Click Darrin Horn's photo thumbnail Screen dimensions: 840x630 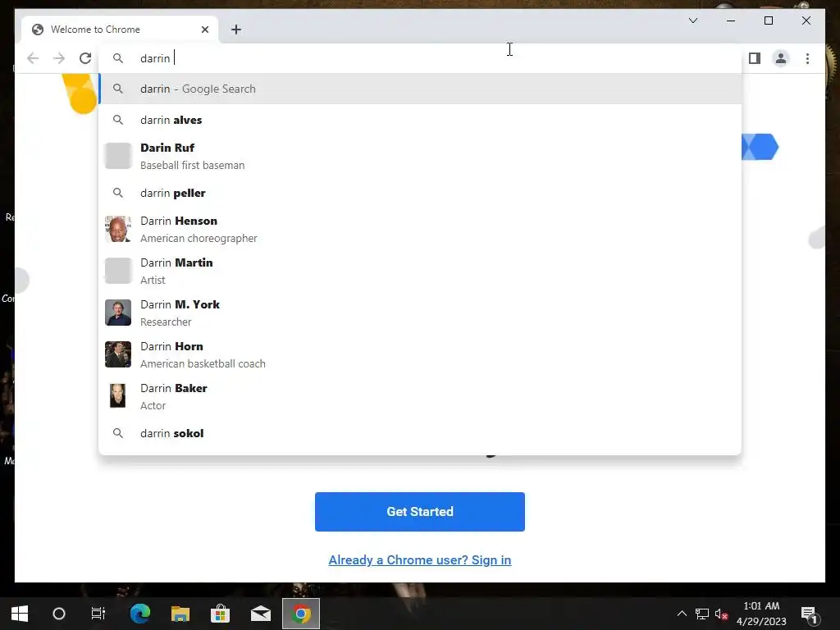coord(118,354)
